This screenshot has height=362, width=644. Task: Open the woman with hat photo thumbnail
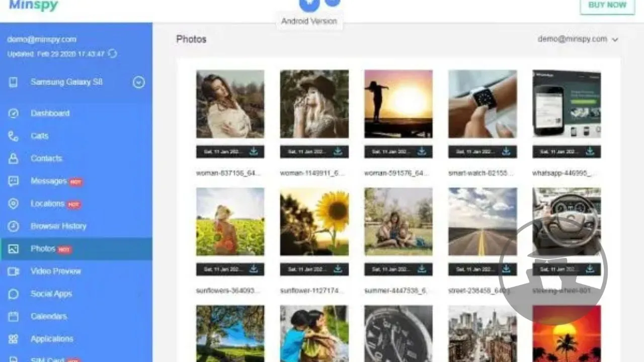(314, 104)
